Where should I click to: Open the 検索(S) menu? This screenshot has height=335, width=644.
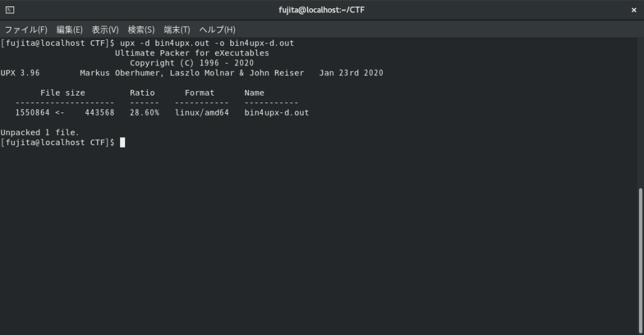pyautogui.click(x=141, y=30)
